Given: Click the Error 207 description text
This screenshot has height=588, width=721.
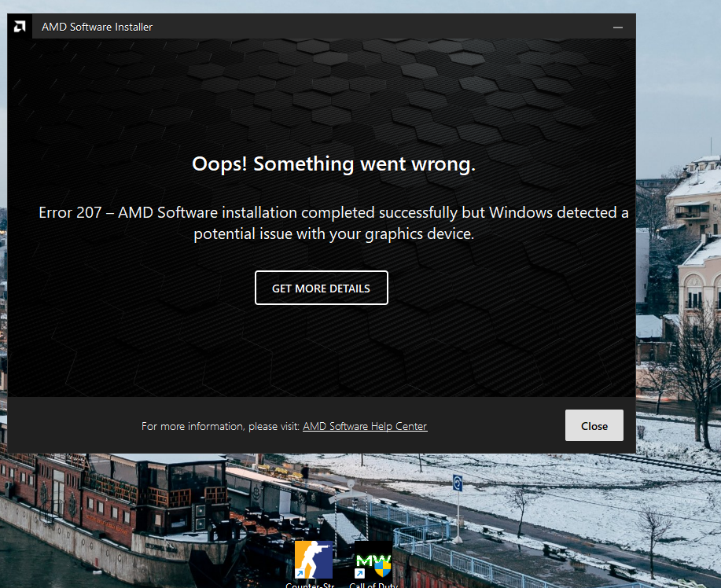Looking at the screenshot, I should point(333,222).
